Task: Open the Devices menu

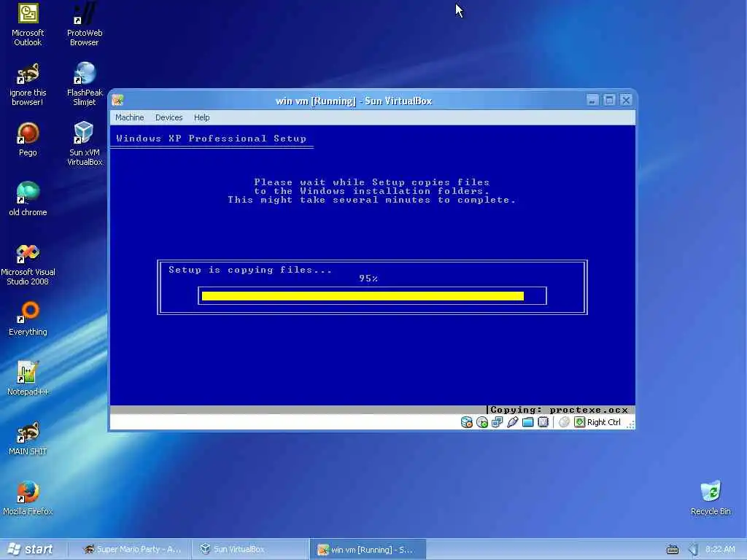Action: click(x=169, y=117)
